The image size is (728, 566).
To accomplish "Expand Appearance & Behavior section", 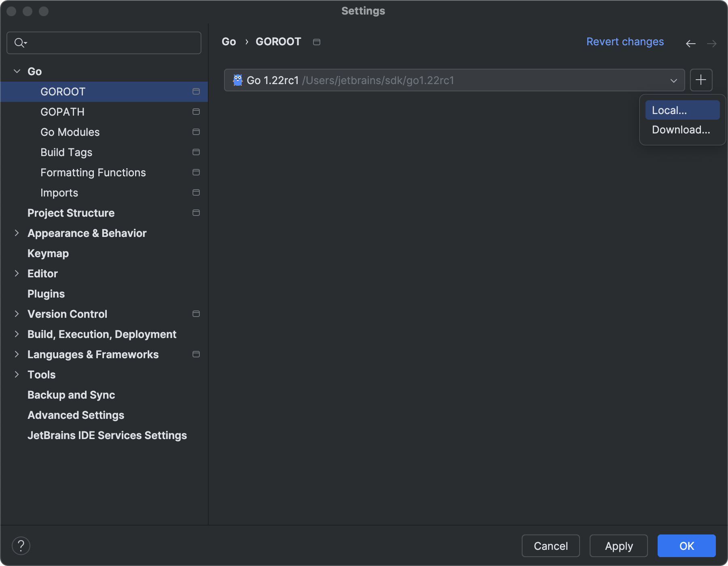I will 17,233.
